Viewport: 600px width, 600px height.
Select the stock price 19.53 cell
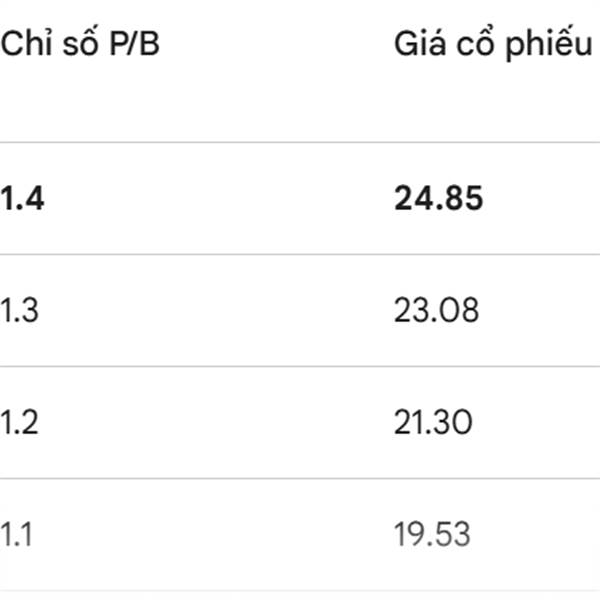[x=432, y=534]
